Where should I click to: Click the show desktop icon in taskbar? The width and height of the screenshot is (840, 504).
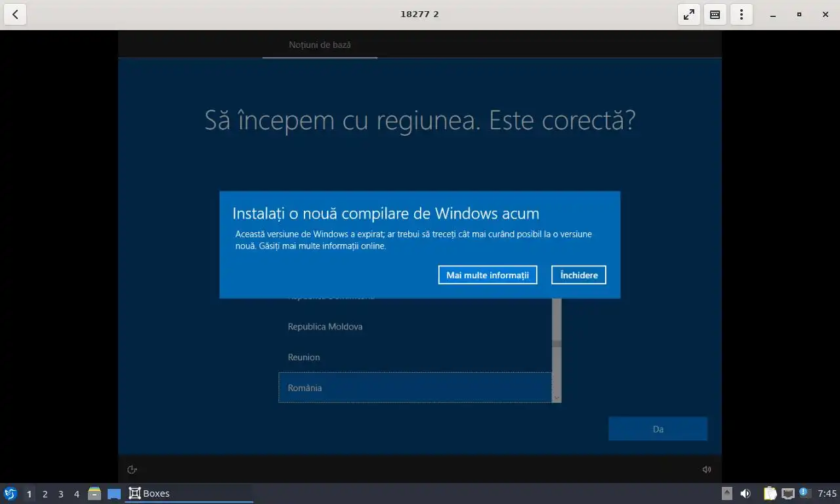[114, 493]
